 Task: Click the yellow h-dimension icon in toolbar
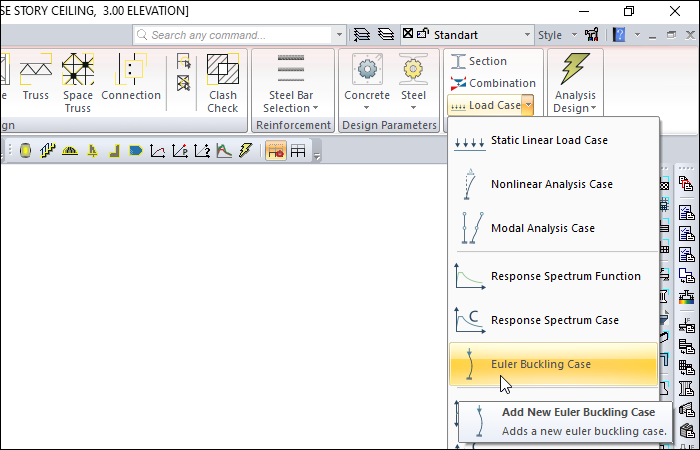pos(92,151)
